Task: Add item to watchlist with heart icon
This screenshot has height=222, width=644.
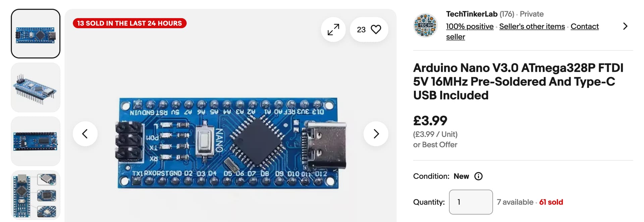Action: point(369,30)
